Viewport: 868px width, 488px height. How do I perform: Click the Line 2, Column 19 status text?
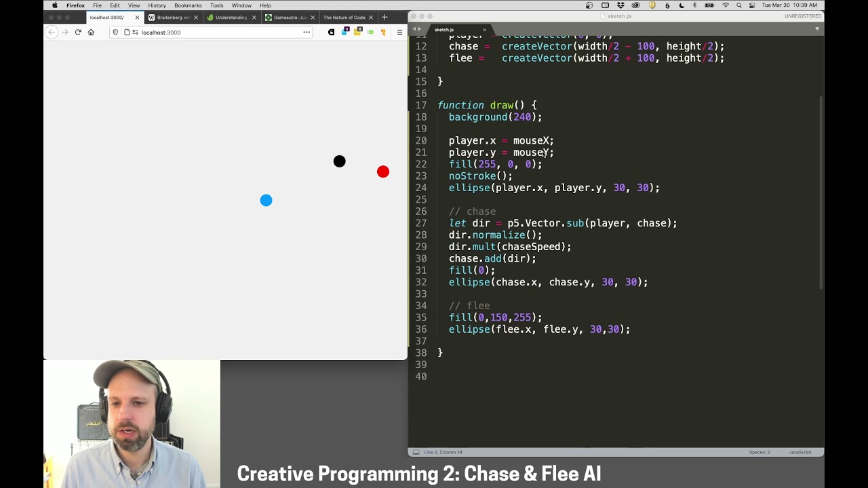coord(443,452)
